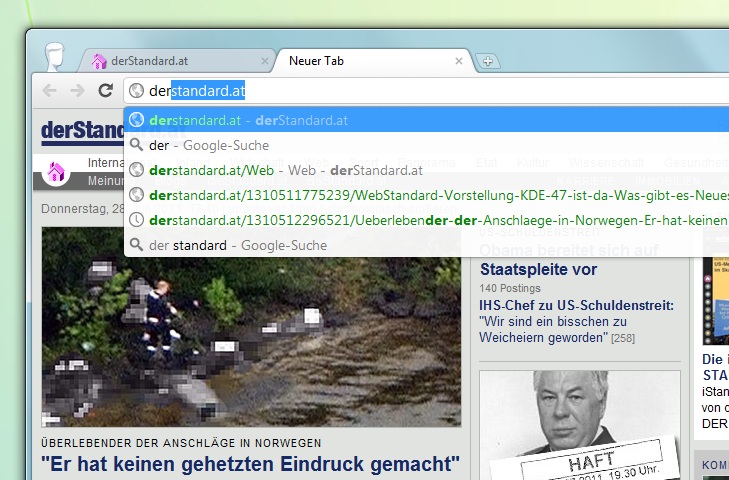The height and width of the screenshot is (480, 729).
Task: Click globe icon beside derstandard.at/Web suggestion
Action: click(x=136, y=169)
